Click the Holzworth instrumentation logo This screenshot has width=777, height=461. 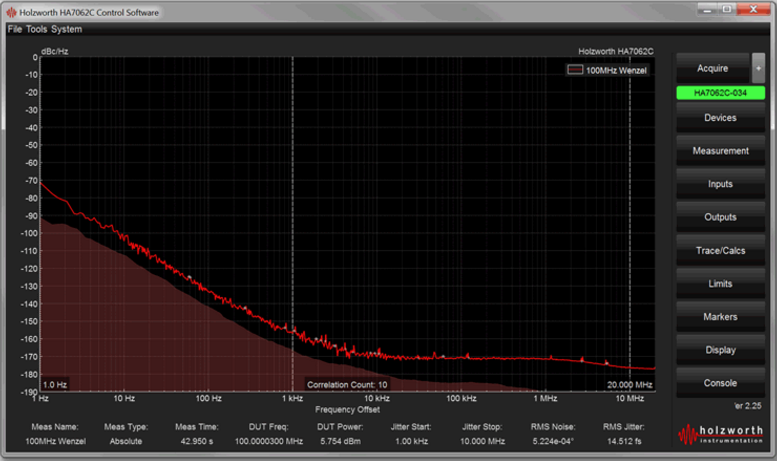pos(721,434)
